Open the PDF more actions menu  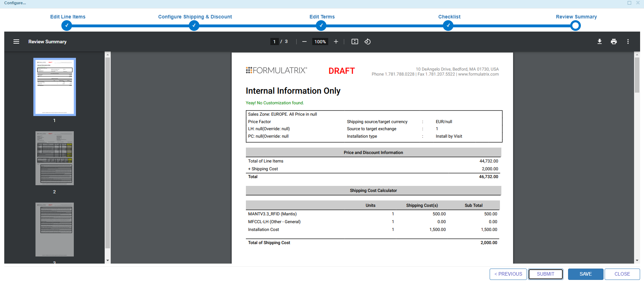628,42
